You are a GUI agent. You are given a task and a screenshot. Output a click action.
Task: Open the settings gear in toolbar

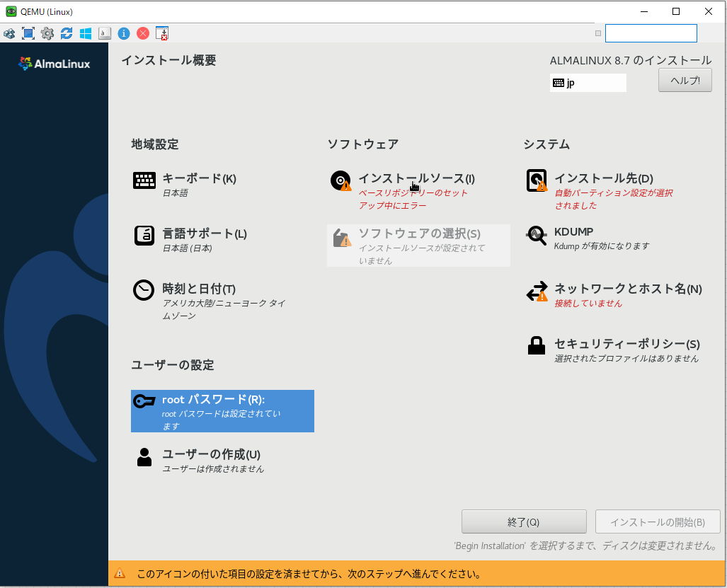click(47, 33)
